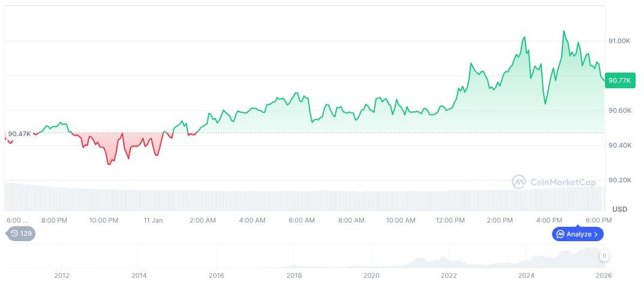The height and width of the screenshot is (282, 644).
Task: Click the blue Analyze button
Action: click(x=577, y=234)
